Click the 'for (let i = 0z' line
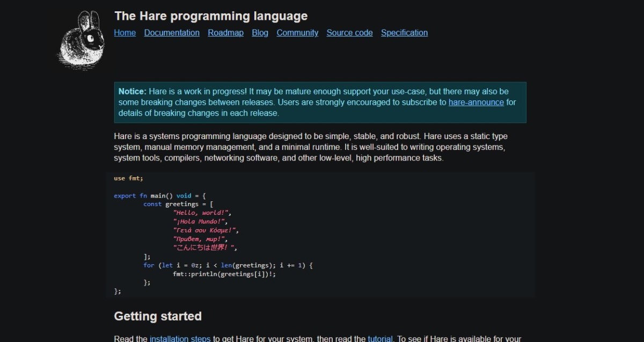The height and width of the screenshot is (342, 644). tap(228, 265)
